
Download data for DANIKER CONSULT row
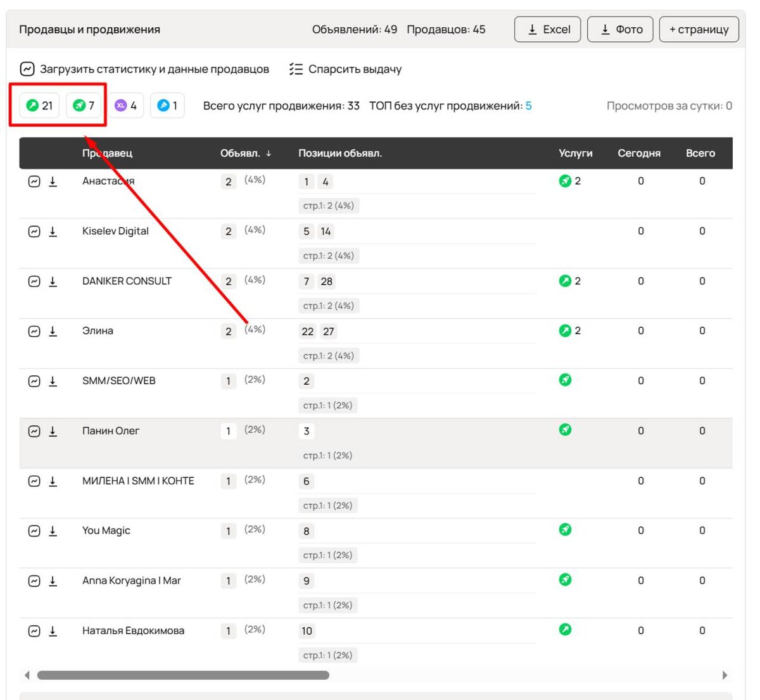53,282
